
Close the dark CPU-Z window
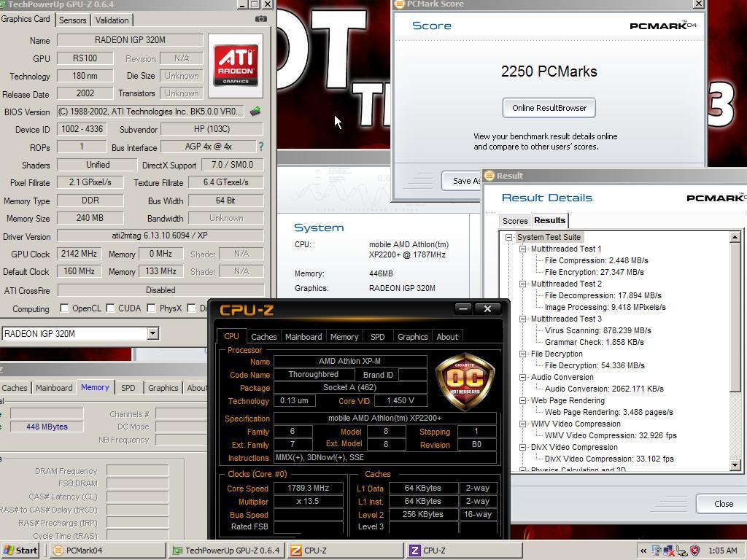[487, 308]
